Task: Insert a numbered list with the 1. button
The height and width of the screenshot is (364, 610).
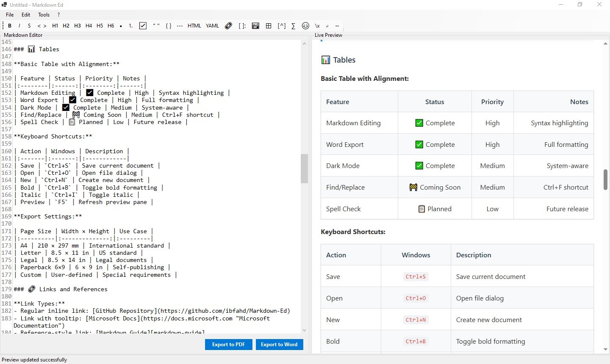Action: pyautogui.click(x=131, y=26)
